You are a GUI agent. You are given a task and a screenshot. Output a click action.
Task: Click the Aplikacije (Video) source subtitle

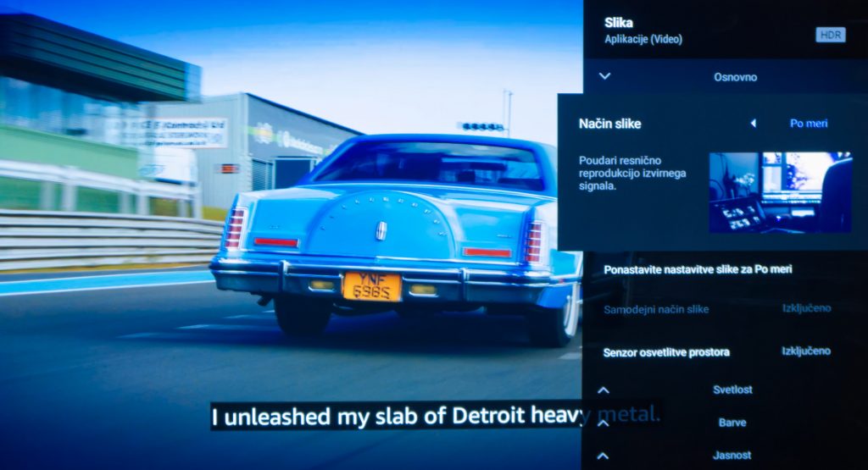[643, 39]
